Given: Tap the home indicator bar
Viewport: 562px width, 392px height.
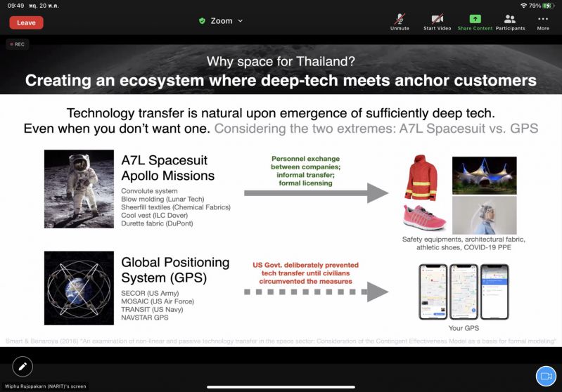Looking at the screenshot, I should (281, 386).
